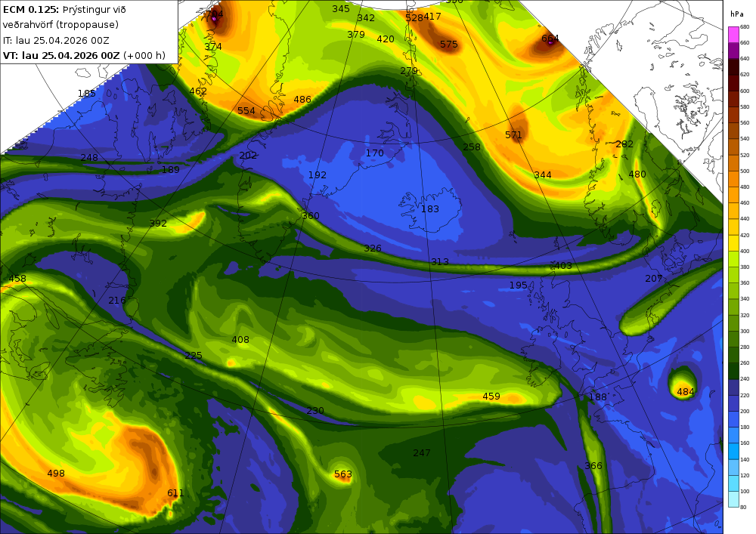Click the 458 value label

click(x=17, y=278)
